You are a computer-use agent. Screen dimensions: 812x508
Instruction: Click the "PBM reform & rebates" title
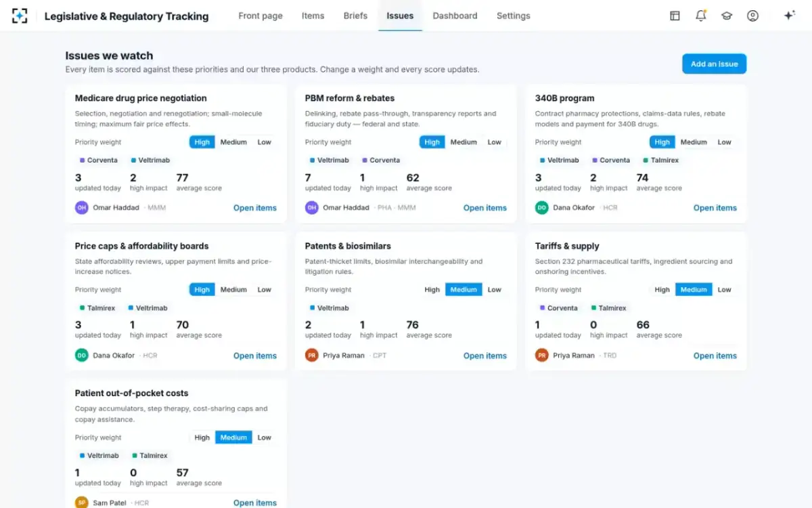point(350,98)
